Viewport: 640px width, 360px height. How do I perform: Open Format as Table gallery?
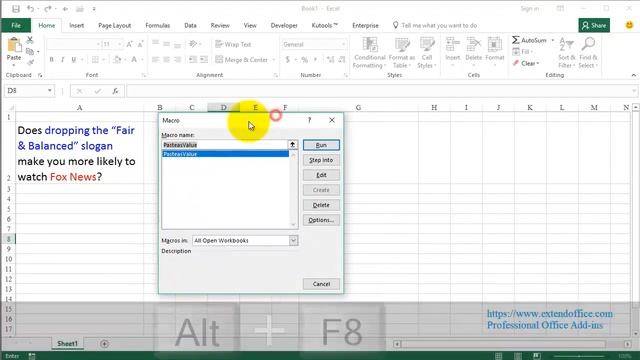tap(402, 52)
